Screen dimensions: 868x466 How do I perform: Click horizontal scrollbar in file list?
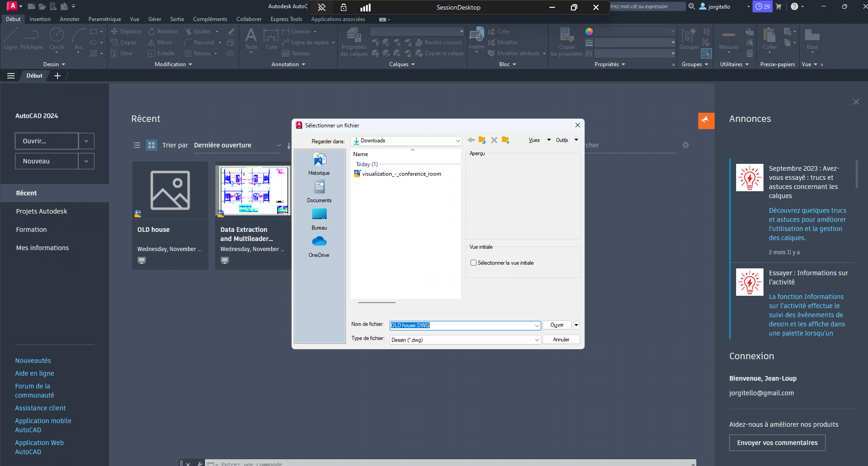pyautogui.click(x=376, y=302)
